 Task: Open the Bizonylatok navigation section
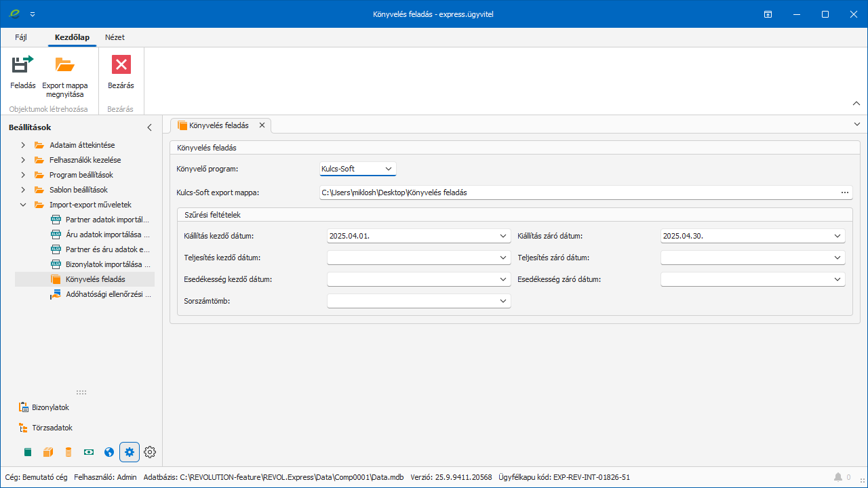click(x=50, y=407)
